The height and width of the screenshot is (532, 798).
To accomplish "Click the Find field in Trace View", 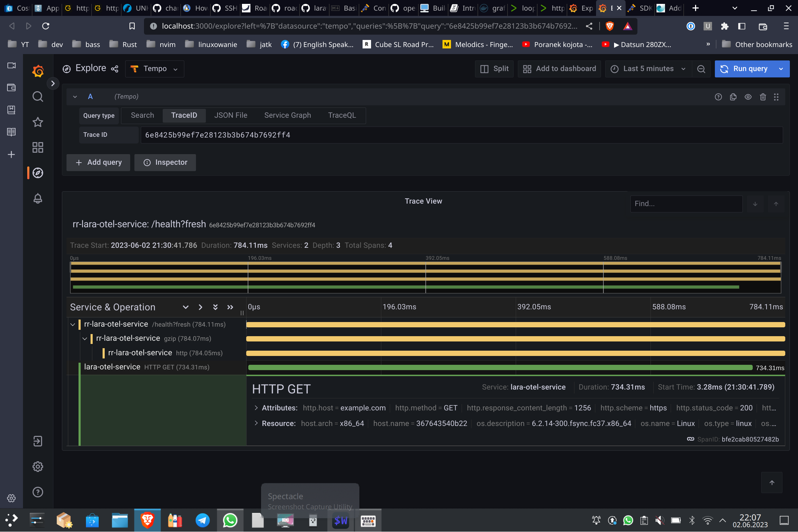I will [x=686, y=204].
